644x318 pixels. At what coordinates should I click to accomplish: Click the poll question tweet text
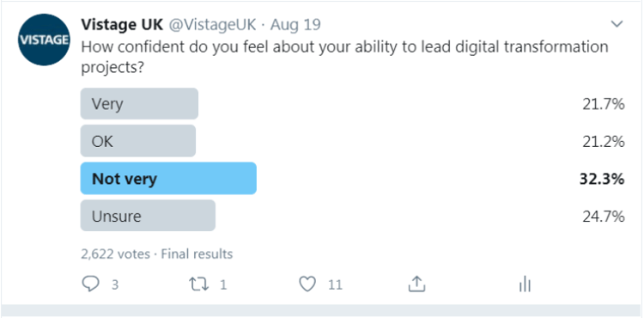344,56
